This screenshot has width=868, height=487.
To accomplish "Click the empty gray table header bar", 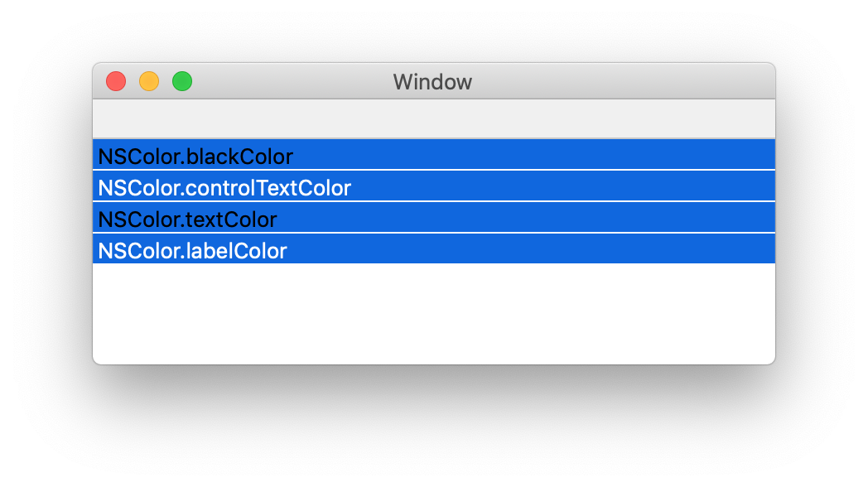I will (x=434, y=118).
